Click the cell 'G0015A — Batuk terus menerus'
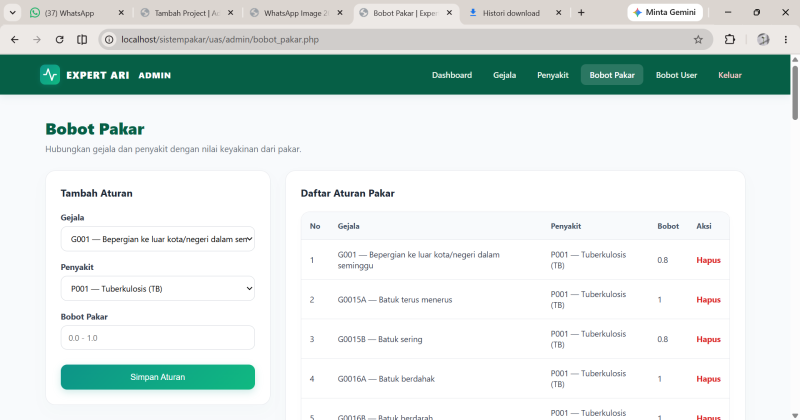 [x=395, y=300]
